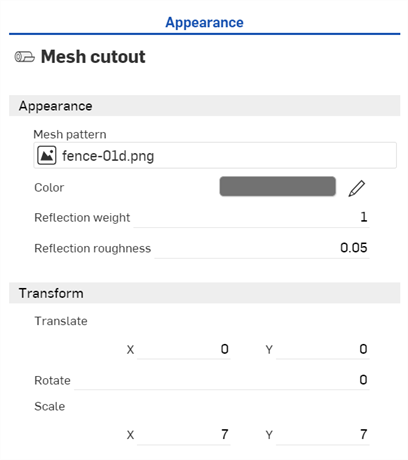Click the Translate Y input field
Image resolution: width=408 pixels, height=460 pixels.
tap(323, 349)
